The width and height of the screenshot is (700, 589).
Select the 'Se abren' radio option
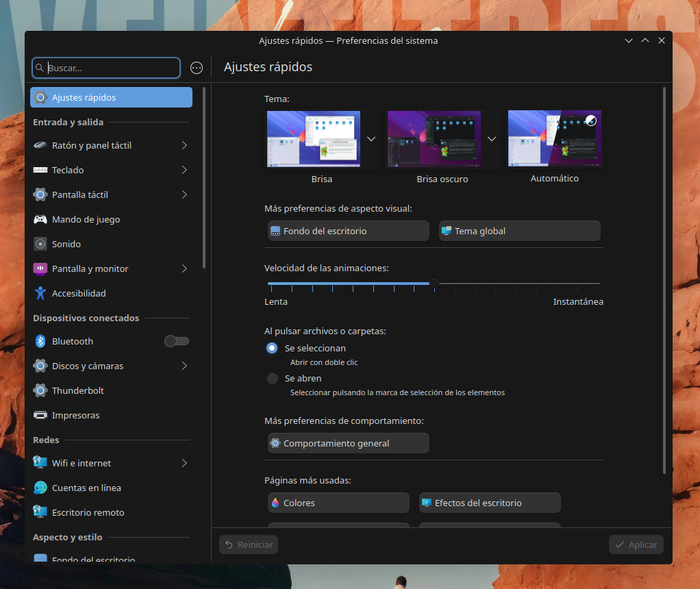point(272,378)
